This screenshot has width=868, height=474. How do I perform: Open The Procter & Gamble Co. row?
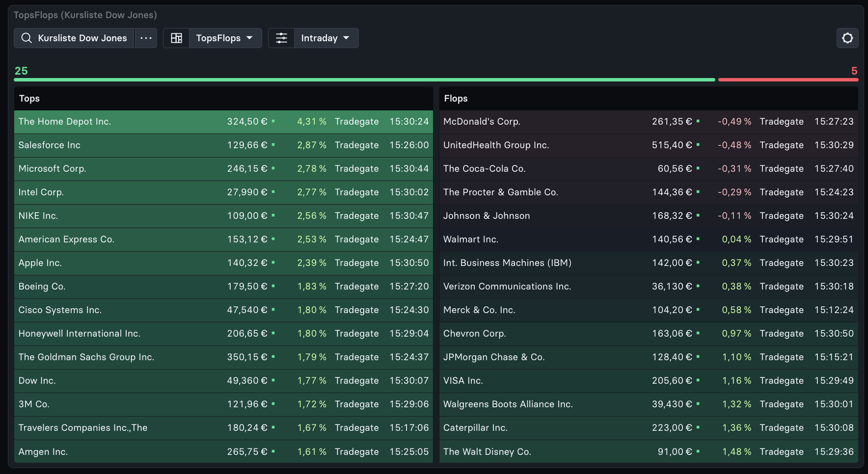point(649,192)
